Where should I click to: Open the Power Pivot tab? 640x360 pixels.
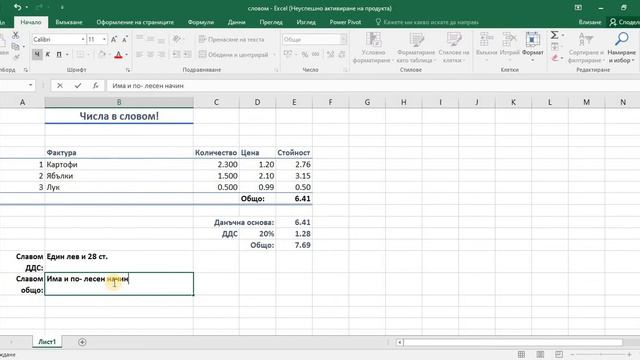[x=345, y=22]
